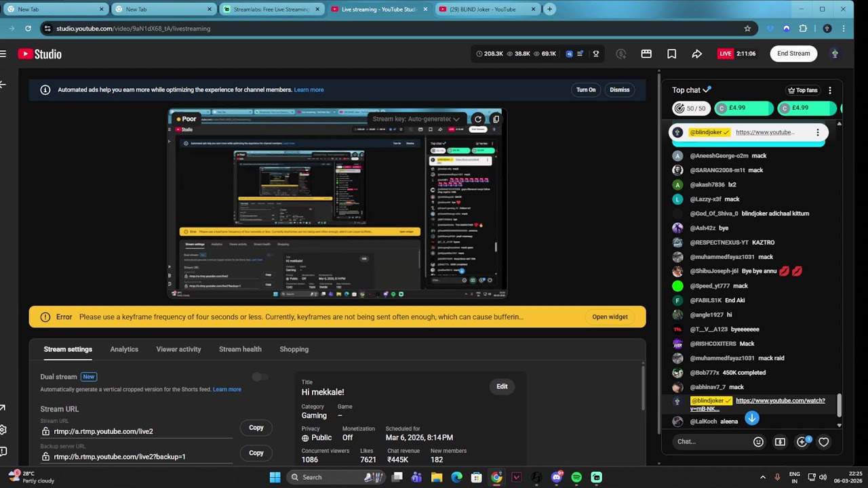Screen dimensions: 868x488
Task: Click the info icon in the ads banner
Action: [45, 89]
